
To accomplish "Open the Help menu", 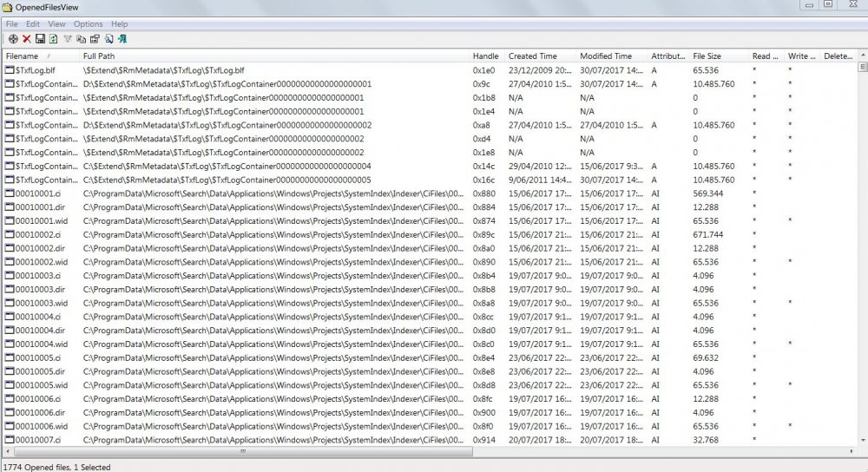I will click(x=119, y=23).
